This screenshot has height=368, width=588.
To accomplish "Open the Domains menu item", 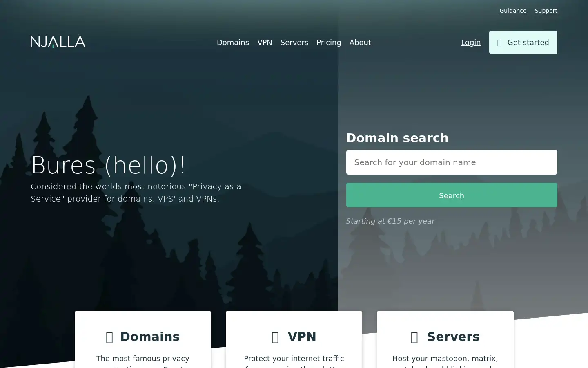I will pos(233,43).
